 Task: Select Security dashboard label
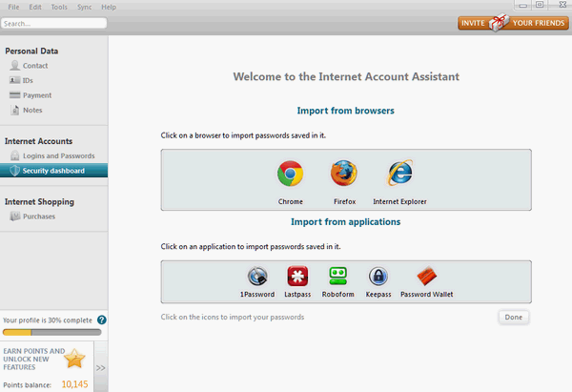[53, 171]
